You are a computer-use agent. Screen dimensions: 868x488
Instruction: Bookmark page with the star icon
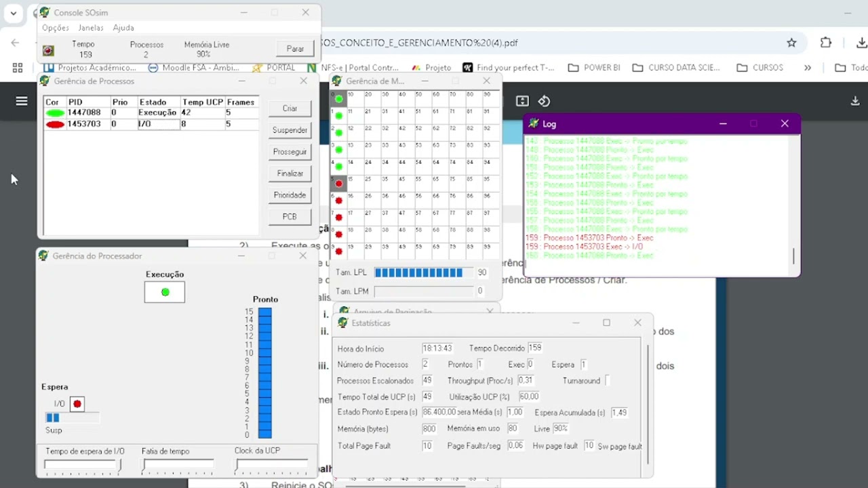(x=791, y=43)
